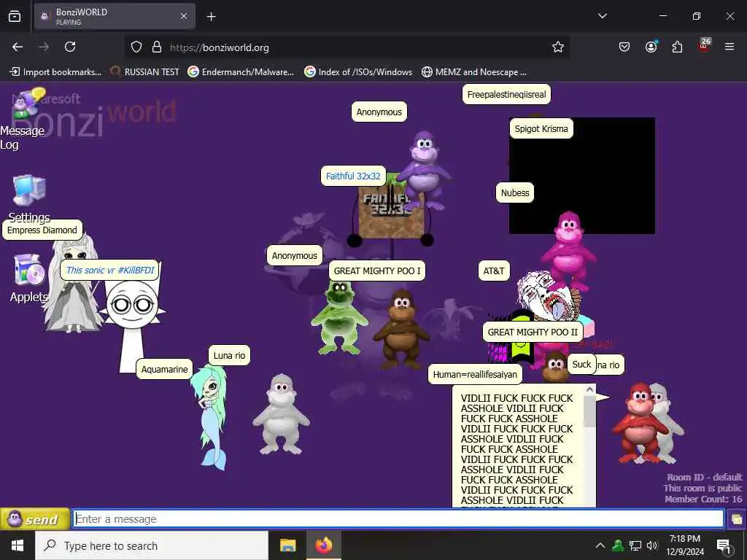Click the pink Bonzi gorilla character
Screen dimensions: 747x560
pos(568,250)
